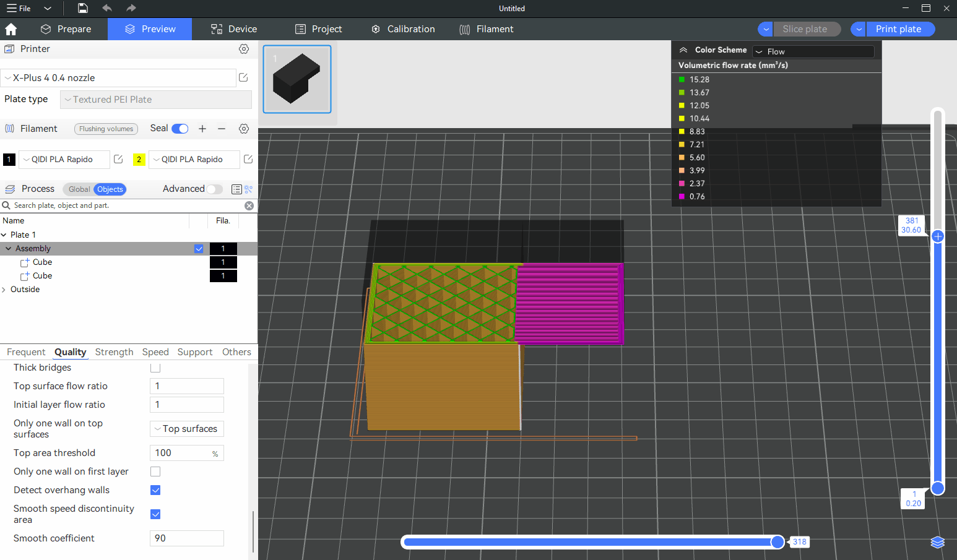Click the save file icon
Image resolution: width=957 pixels, height=560 pixels.
(x=82, y=8)
